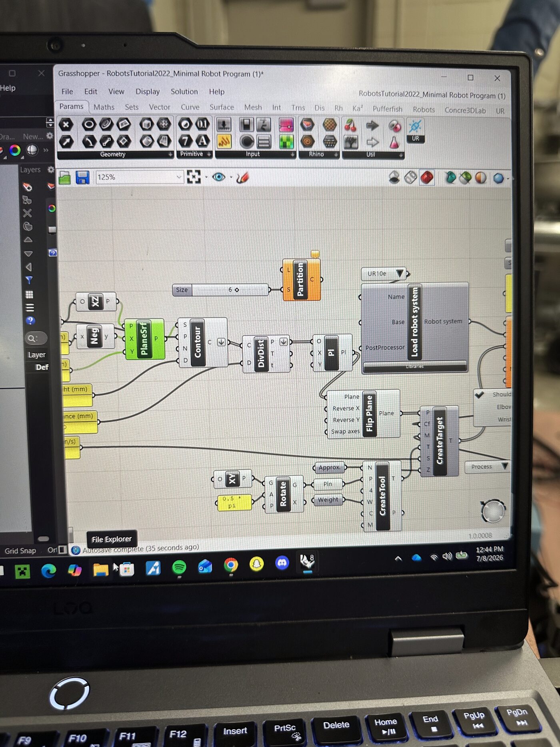Open the sketch brush markup tool
This screenshot has height=747, width=560.
click(242, 177)
